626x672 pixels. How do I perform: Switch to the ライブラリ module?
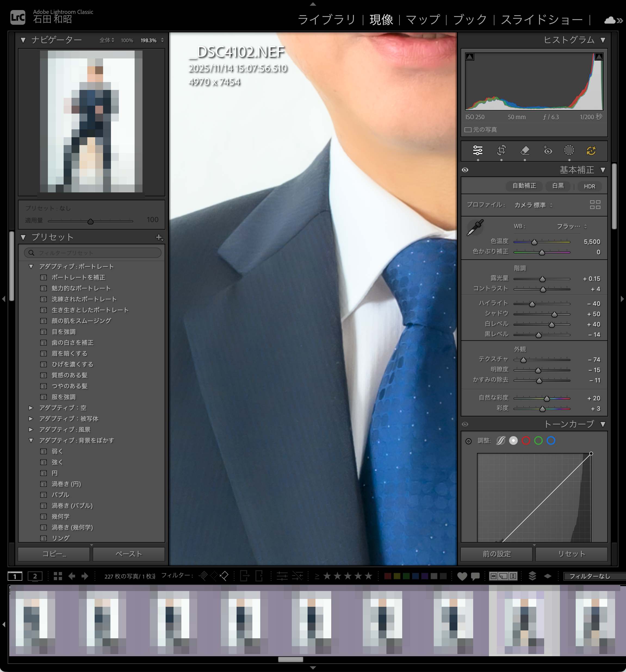click(x=326, y=20)
